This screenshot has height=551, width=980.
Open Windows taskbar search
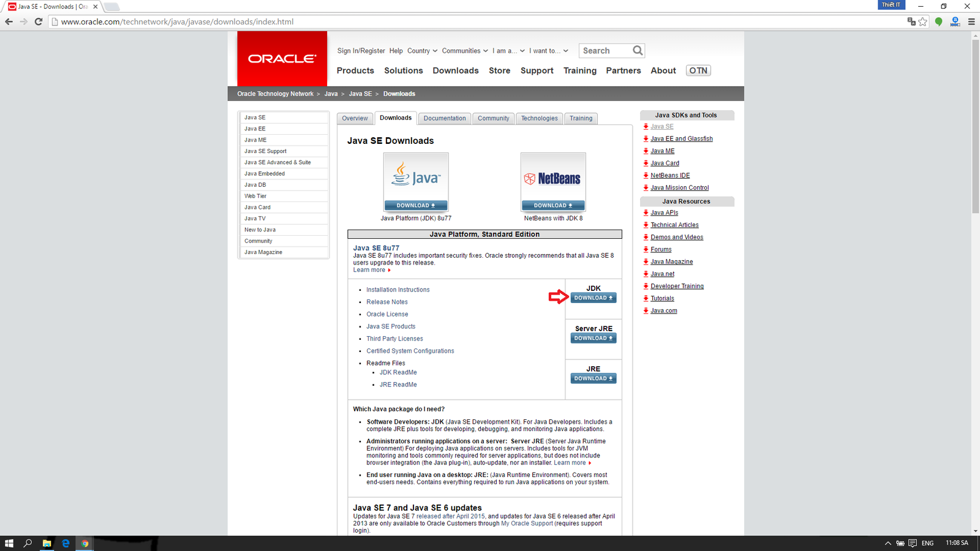pyautogui.click(x=28, y=543)
